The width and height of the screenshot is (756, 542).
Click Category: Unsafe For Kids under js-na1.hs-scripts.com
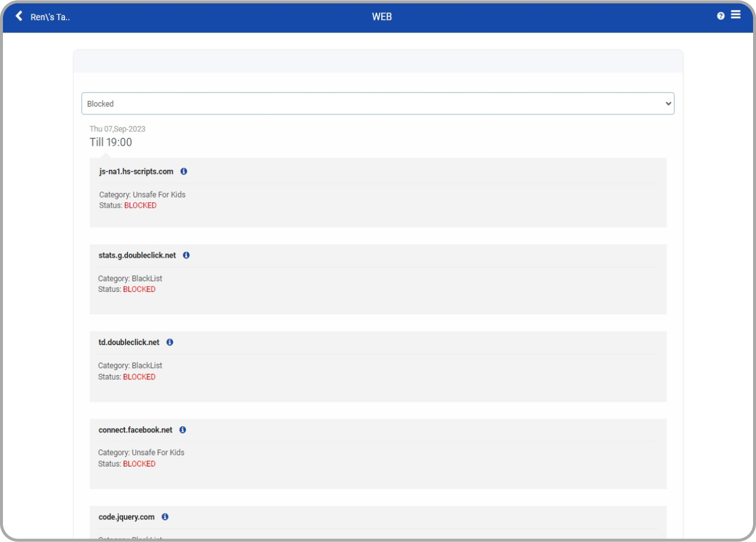coord(142,195)
